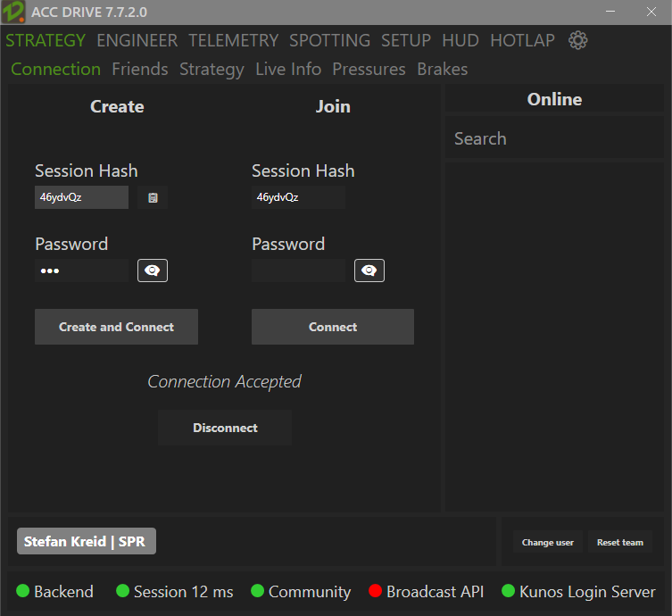Click the green Backend status indicator
Screen dimensions: 672x616
pyautogui.click(x=22, y=591)
